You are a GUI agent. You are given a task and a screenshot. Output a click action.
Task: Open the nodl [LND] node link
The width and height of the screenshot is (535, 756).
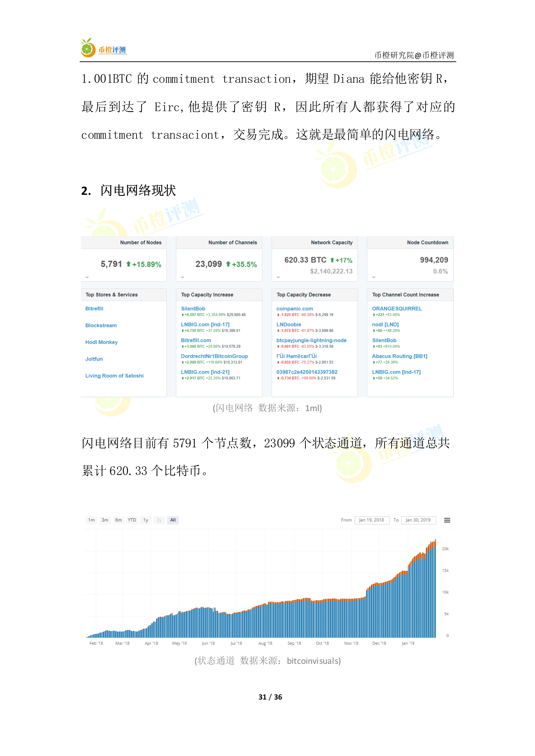pyautogui.click(x=385, y=324)
